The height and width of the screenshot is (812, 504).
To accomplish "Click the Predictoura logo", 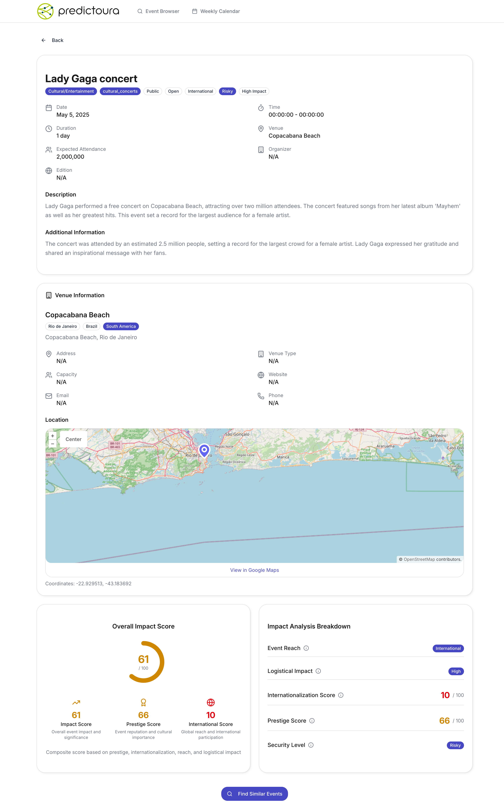I will click(78, 11).
